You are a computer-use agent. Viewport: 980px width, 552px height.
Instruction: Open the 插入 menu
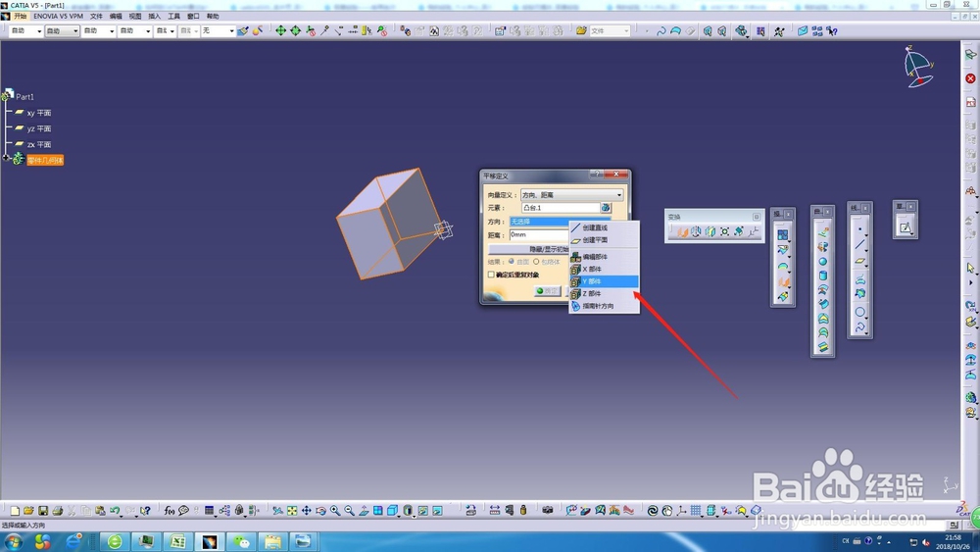(x=155, y=17)
